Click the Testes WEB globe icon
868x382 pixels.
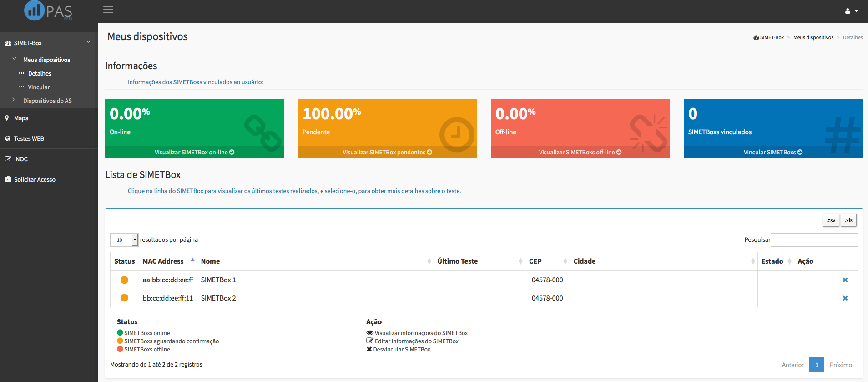pos(8,138)
